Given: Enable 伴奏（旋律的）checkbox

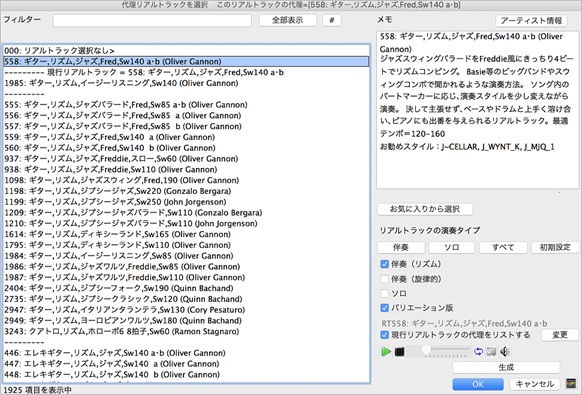Looking at the screenshot, I should (x=385, y=279).
